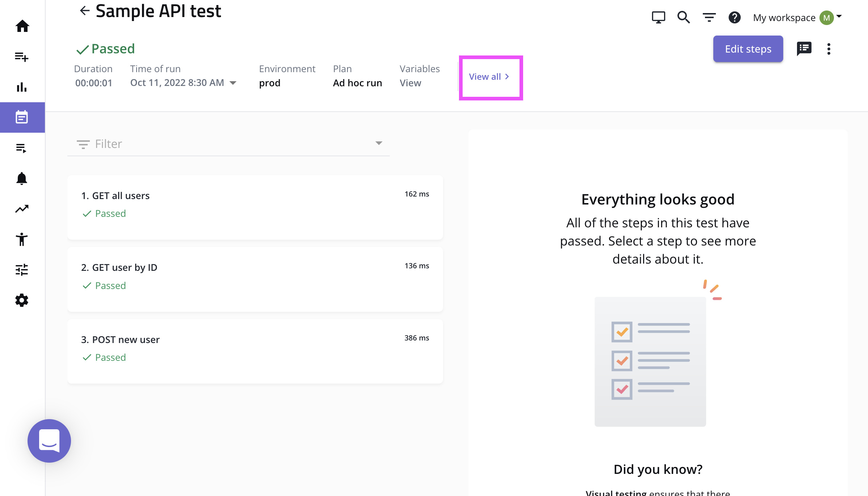Expand the My workspace dropdown arrow
The image size is (868, 496).
pos(839,16)
